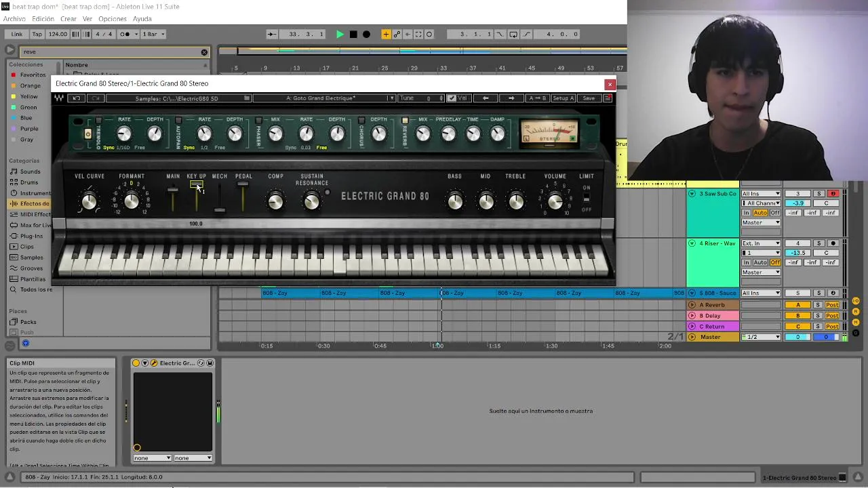Click the device hot-swap icon
The width and height of the screenshot is (868, 488).
201,363
